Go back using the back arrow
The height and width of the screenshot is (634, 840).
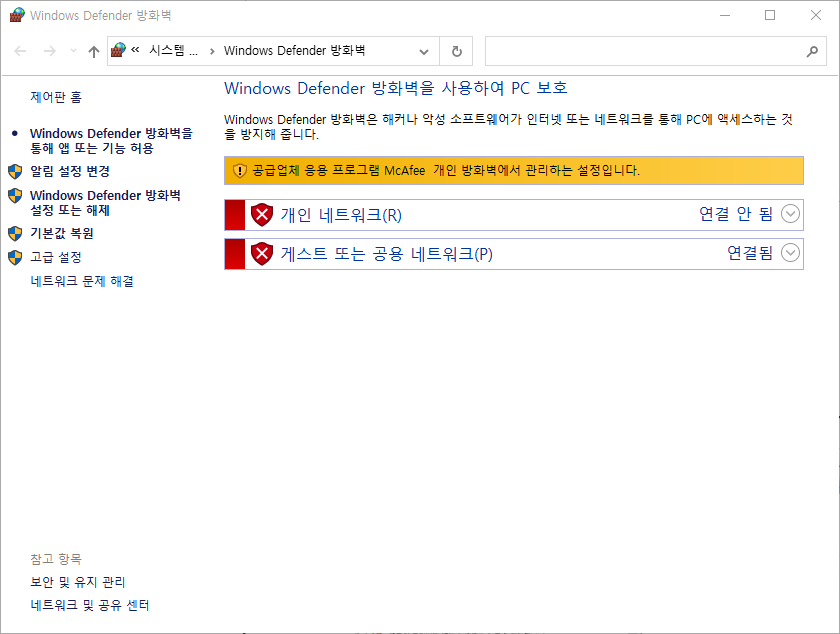20,51
